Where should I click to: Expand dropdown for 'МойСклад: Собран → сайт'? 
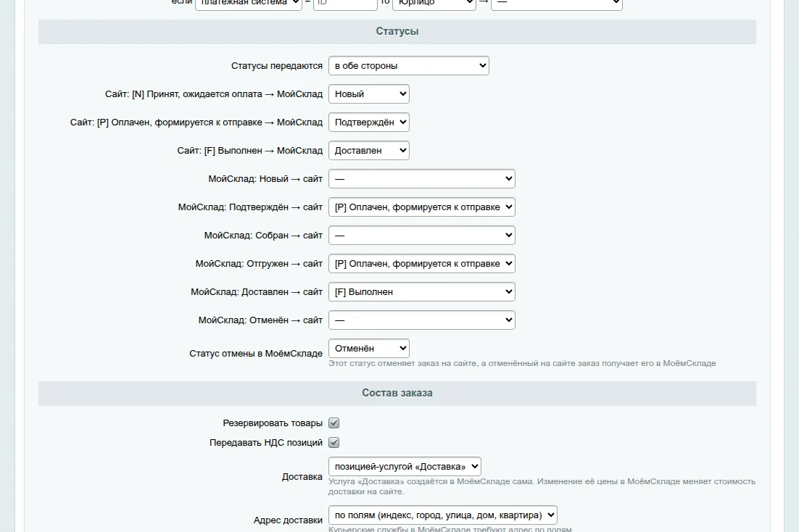click(422, 236)
